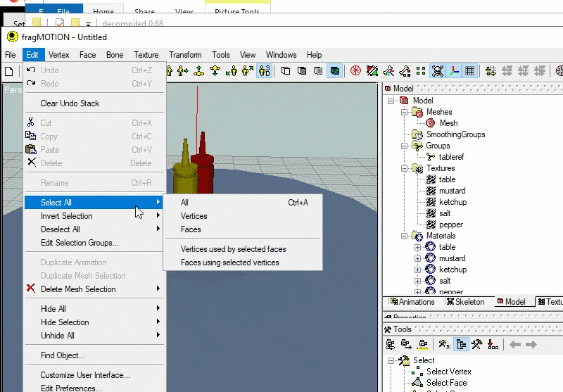Select the SmoothingGroups tree item
The image size is (563, 392).
(x=455, y=134)
